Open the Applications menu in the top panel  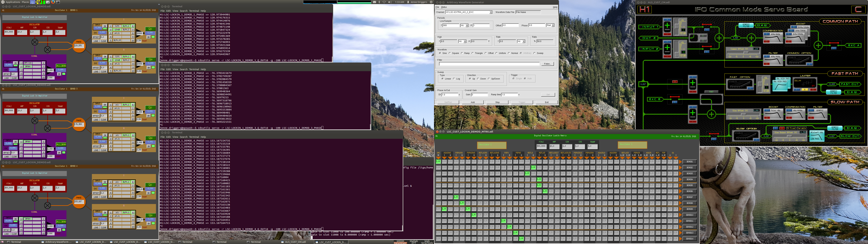click(13, 2)
